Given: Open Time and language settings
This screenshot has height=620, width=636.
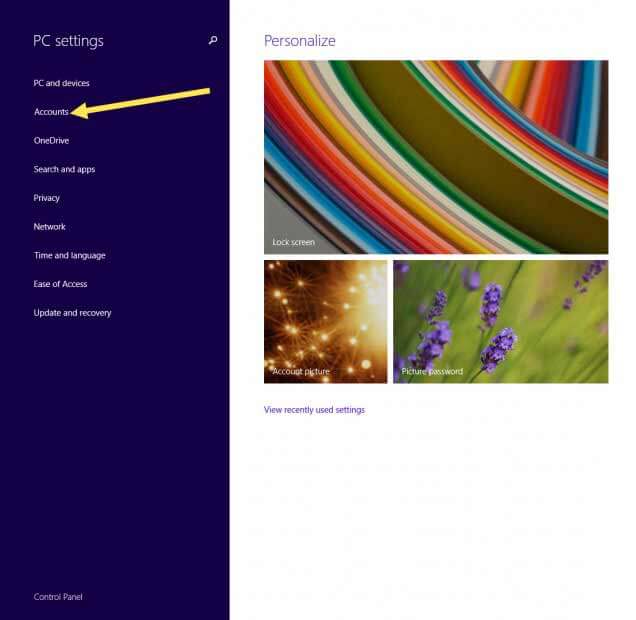Looking at the screenshot, I should pyautogui.click(x=69, y=255).
